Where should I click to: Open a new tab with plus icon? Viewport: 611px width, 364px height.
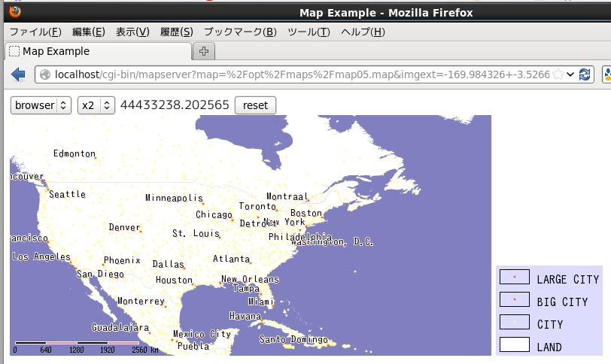[x=204, y=51]
